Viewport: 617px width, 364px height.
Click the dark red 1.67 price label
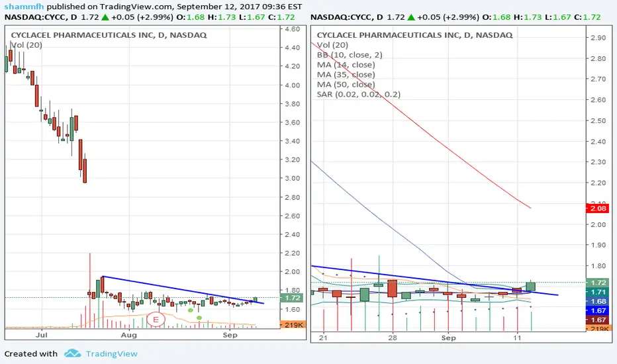coord(597,320)
